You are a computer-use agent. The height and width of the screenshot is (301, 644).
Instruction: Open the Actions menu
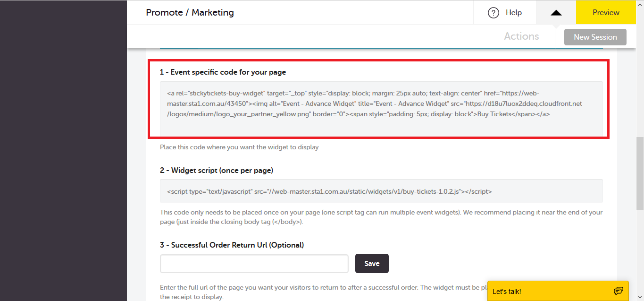point(521,36)
